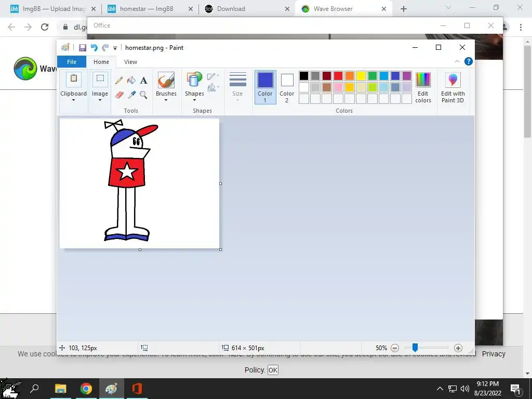Select Color 2 background button
This screenshot has width=532, height=399.
[287, 87]
